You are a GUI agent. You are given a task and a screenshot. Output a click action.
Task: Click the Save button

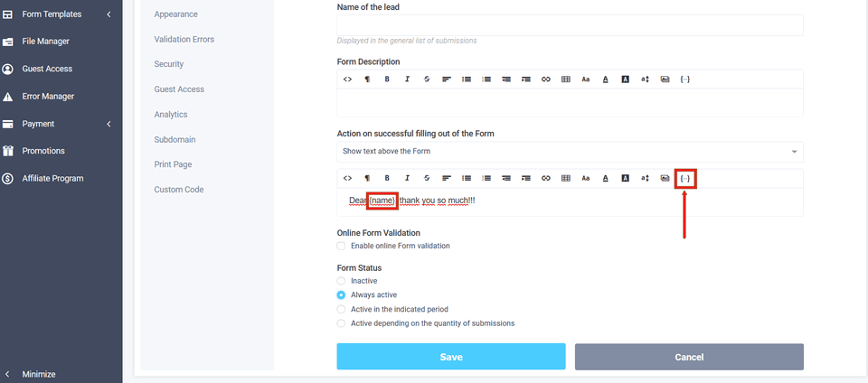pyautogui.click(x=451, y=357)
